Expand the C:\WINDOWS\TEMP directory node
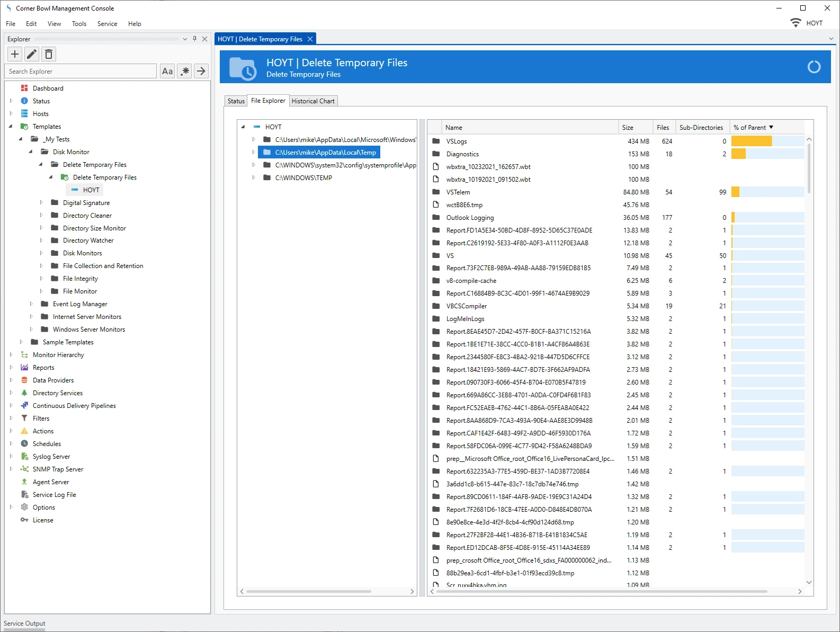This screenshot has width=840, height=632. 254,178
